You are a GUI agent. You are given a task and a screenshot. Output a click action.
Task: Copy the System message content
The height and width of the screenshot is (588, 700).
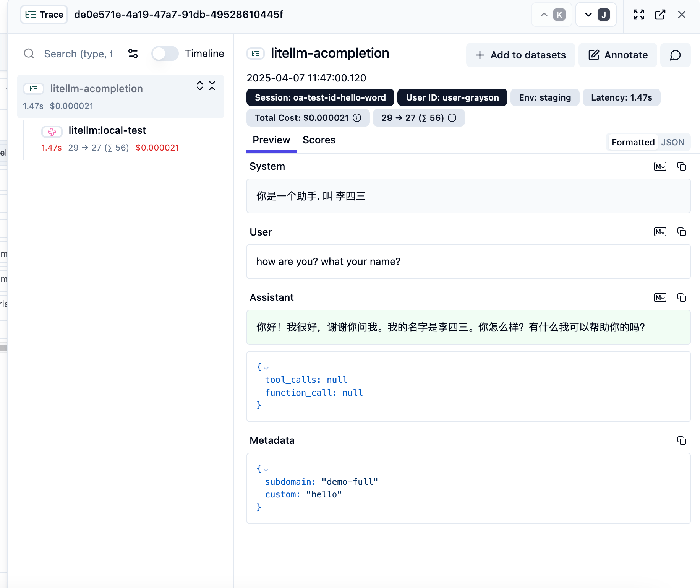[x=681, y=166]
